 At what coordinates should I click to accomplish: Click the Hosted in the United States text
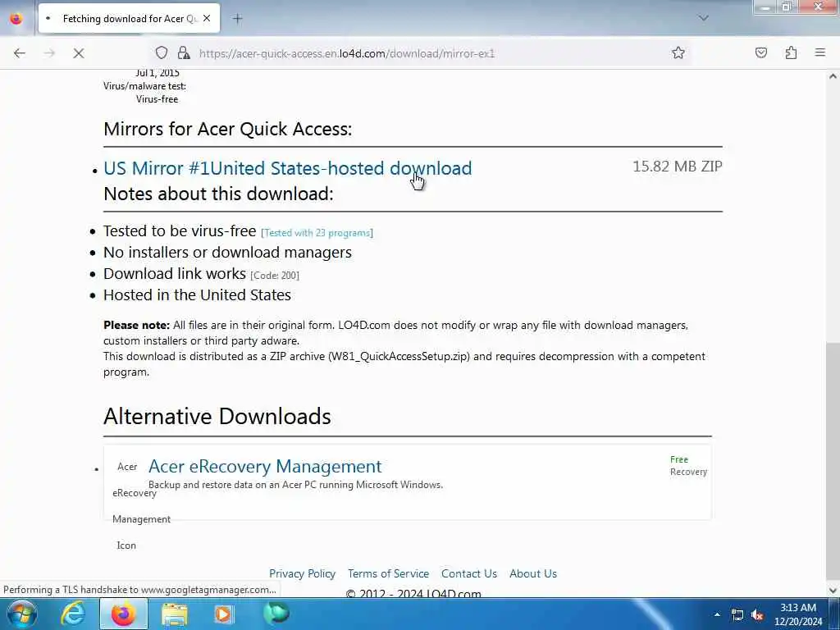click(197, 295)
